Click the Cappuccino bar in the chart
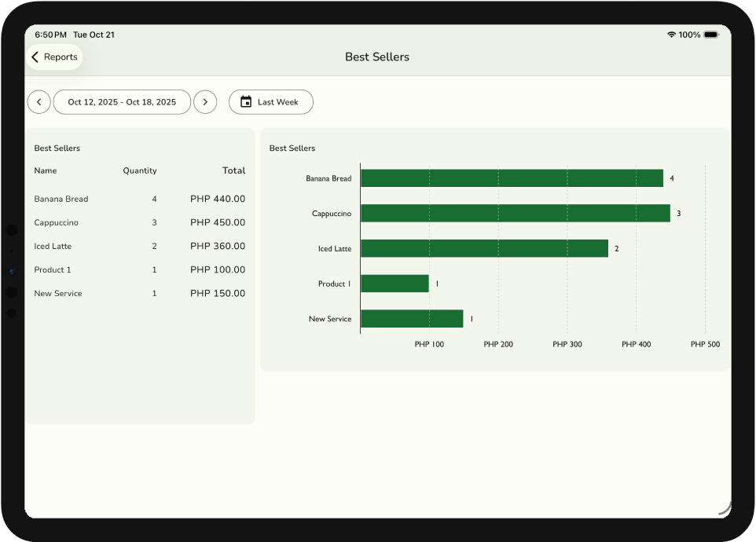 [515, 214]
